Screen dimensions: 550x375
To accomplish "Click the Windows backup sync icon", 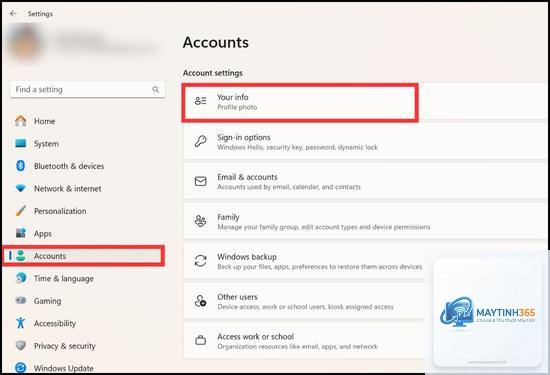I will 201,261.
